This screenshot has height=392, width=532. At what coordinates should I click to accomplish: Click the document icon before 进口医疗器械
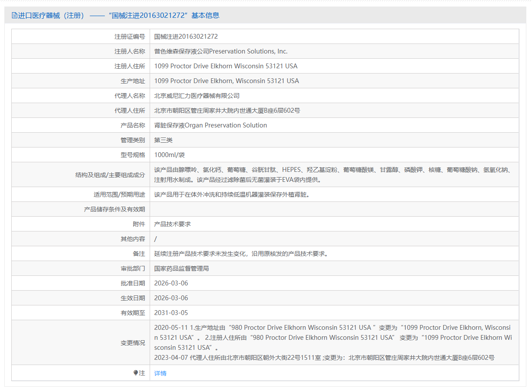tap(14, 16)
